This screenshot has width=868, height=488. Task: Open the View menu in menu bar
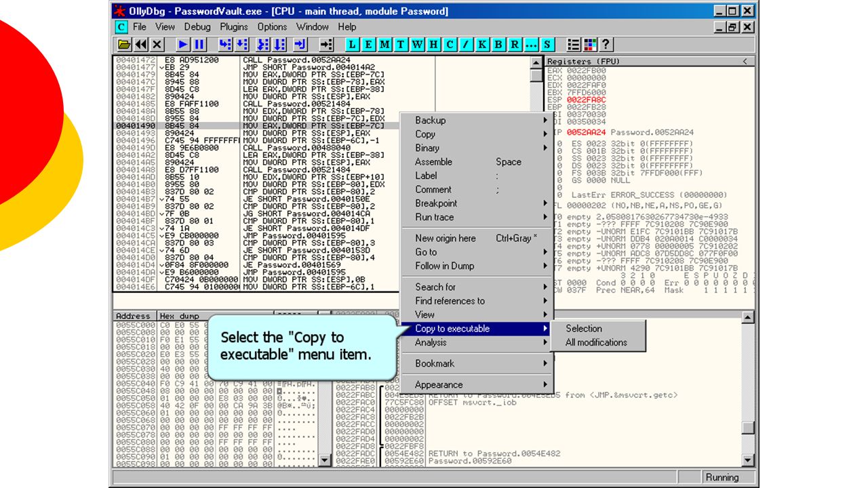[165, 27]
